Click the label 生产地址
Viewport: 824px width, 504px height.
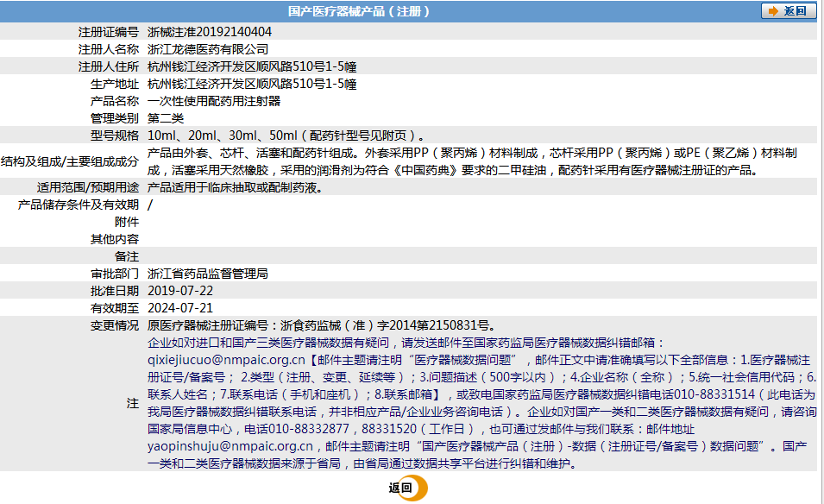click(115, 84)
